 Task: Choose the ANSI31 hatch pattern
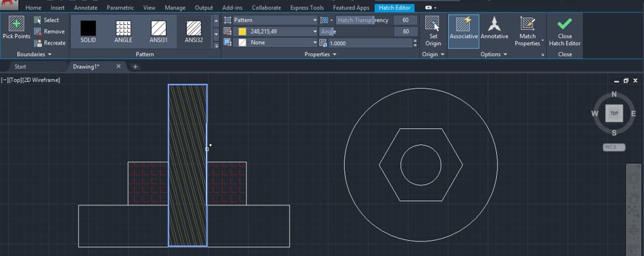pyautogui.click(x=158, y=31)
